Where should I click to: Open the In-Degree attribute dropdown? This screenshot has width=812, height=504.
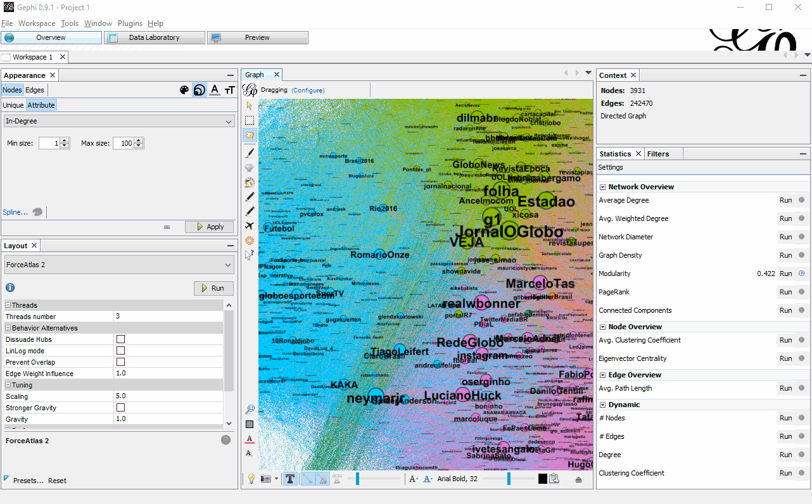[119, 121]
